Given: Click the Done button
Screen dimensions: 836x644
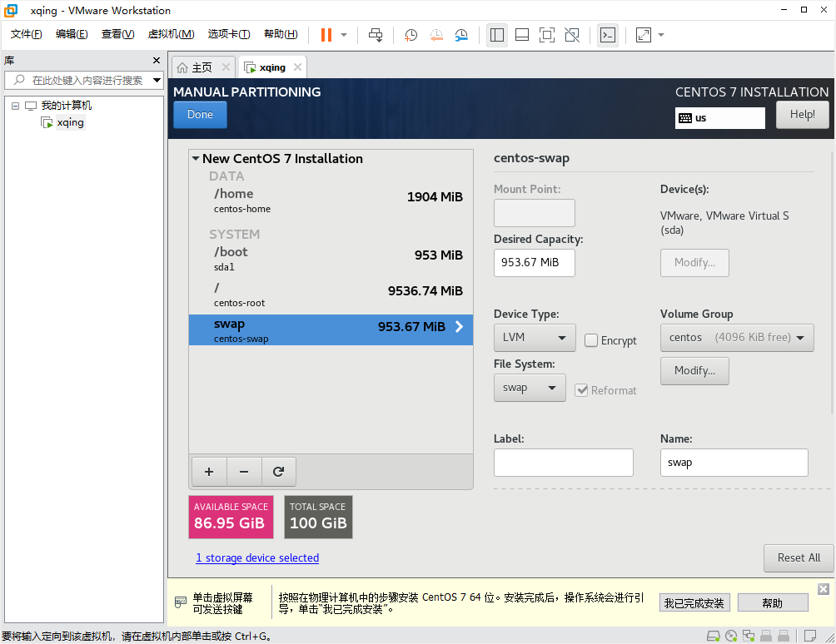Looking at the screenshot, I should [200, 115].
